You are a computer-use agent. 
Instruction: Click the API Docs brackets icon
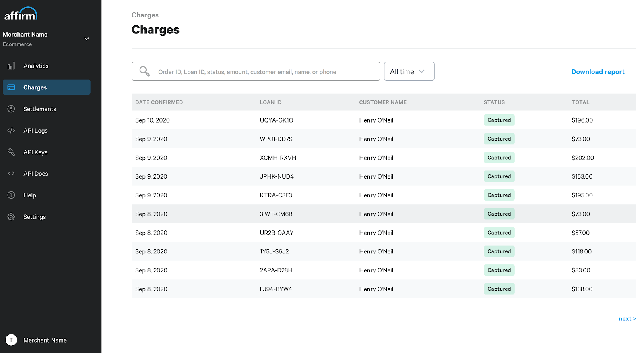tap(11, 173)
